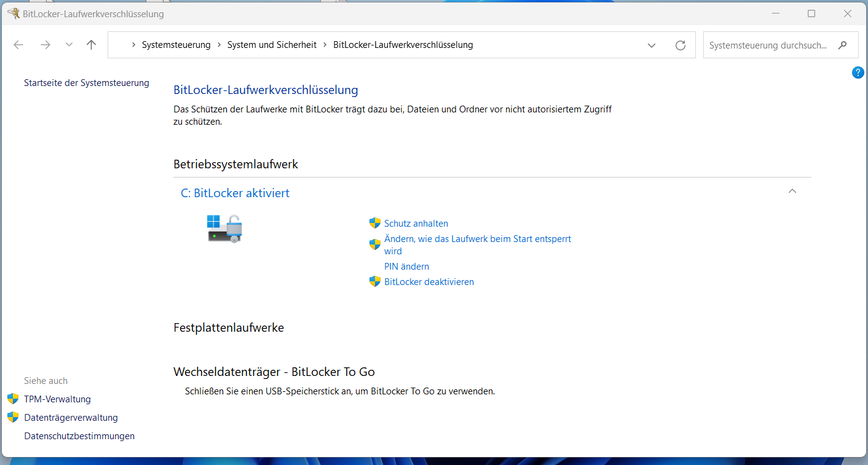Select Systemsteuerung in the breadcrumb path
Viewport: 868px width, 465px height.
176,45
